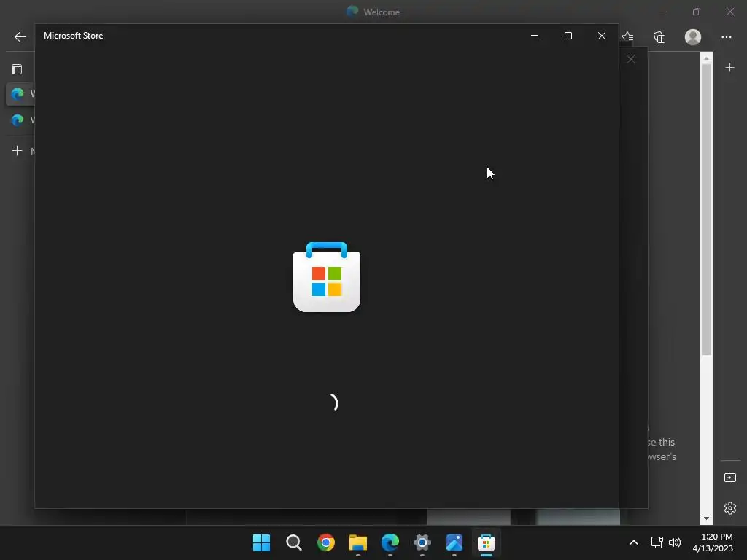The image size is (747, 560).
Task: Click the Microsoft Store taskbar icon
Action: click(487, 542)
